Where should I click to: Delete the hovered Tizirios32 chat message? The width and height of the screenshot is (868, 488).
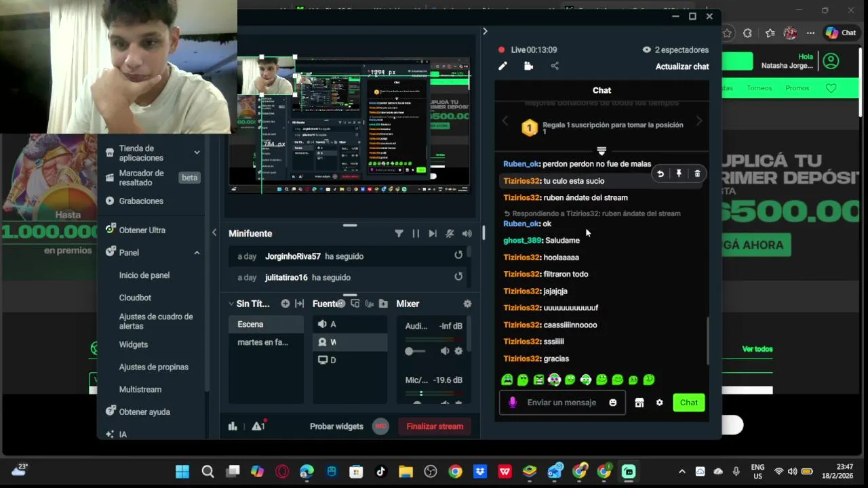pyautogui.click(x=697, y=174)
